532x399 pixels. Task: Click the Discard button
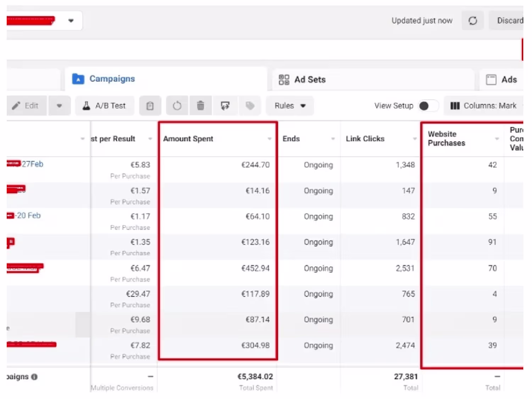coord(509,21)
